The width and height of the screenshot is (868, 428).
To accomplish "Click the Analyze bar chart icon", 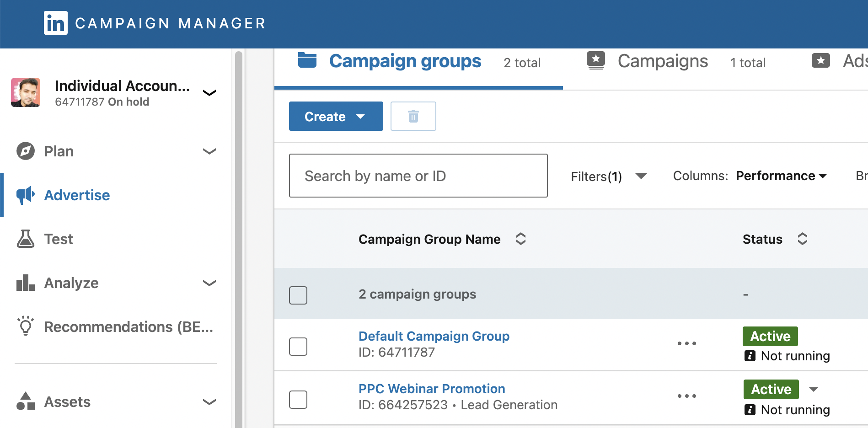I will [x=26, y=283].
